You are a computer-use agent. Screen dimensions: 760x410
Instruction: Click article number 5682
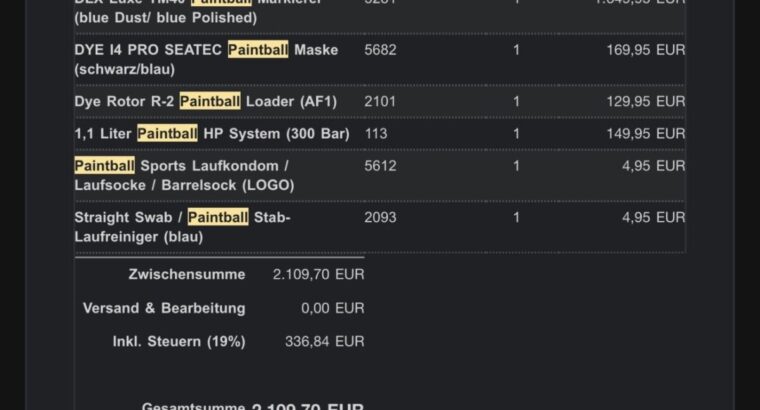[x=380, y=50]
